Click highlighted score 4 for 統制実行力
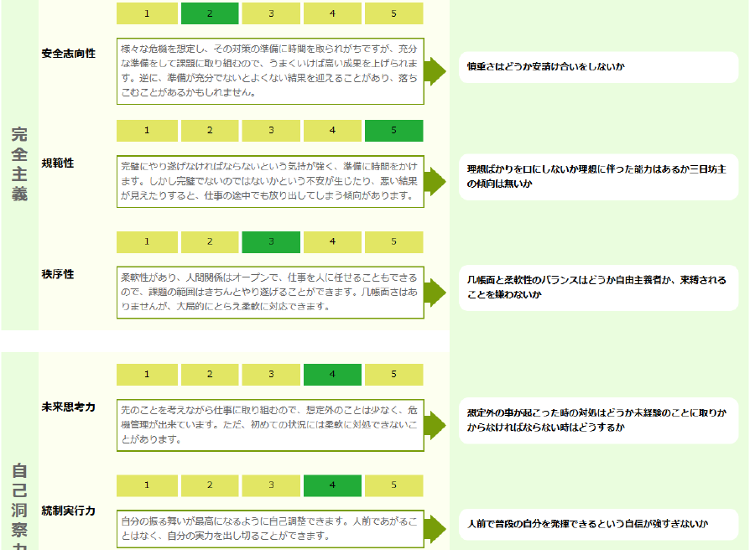The width and height of the screenshot is (755, 560). click(x=332, y=485)
